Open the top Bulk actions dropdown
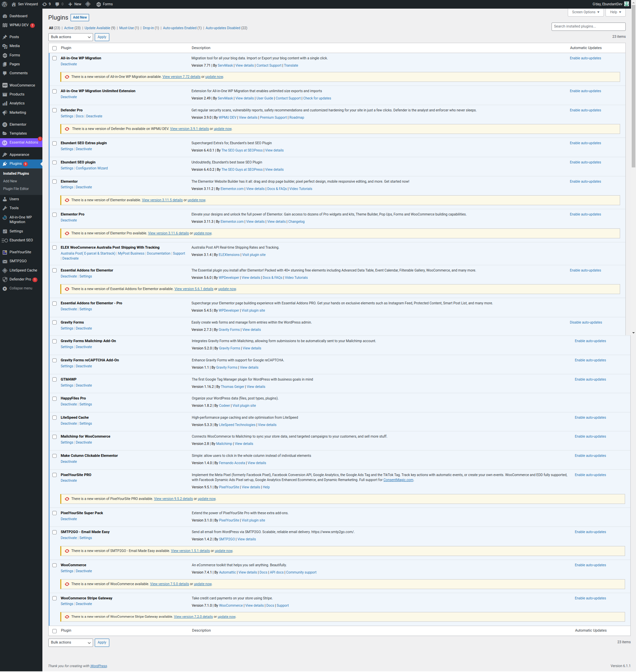 point(71,37)
